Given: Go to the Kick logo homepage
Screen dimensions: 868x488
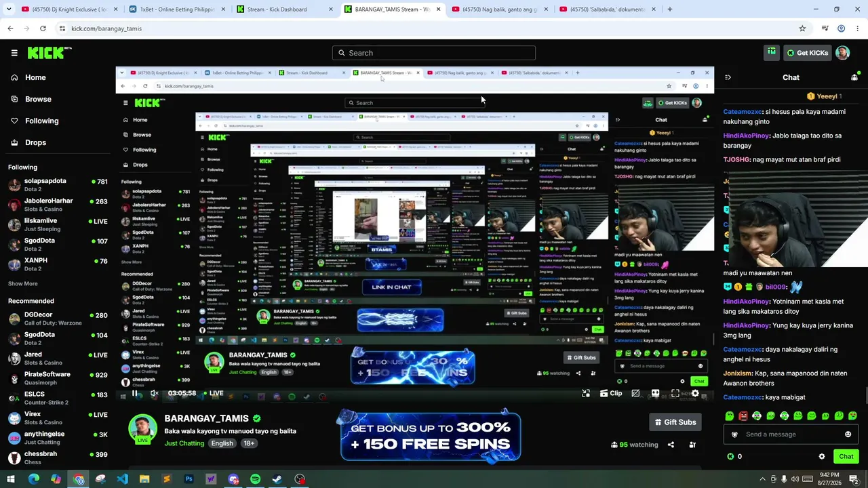Looking at the screenshot, I should coord(50,53).
